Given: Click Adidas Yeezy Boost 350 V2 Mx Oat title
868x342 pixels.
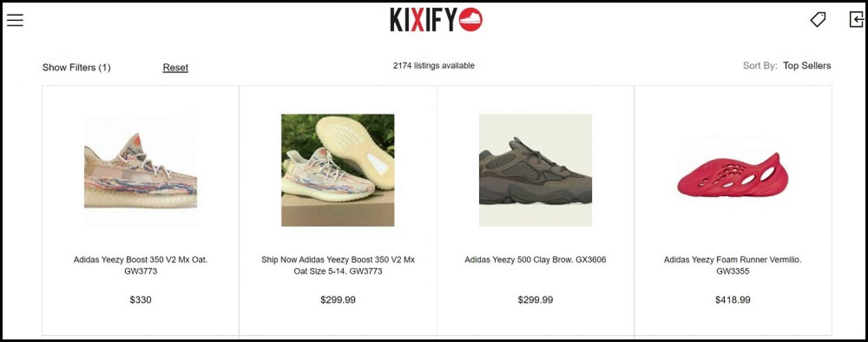Looking at the screenshot, I should click(140, 265).
